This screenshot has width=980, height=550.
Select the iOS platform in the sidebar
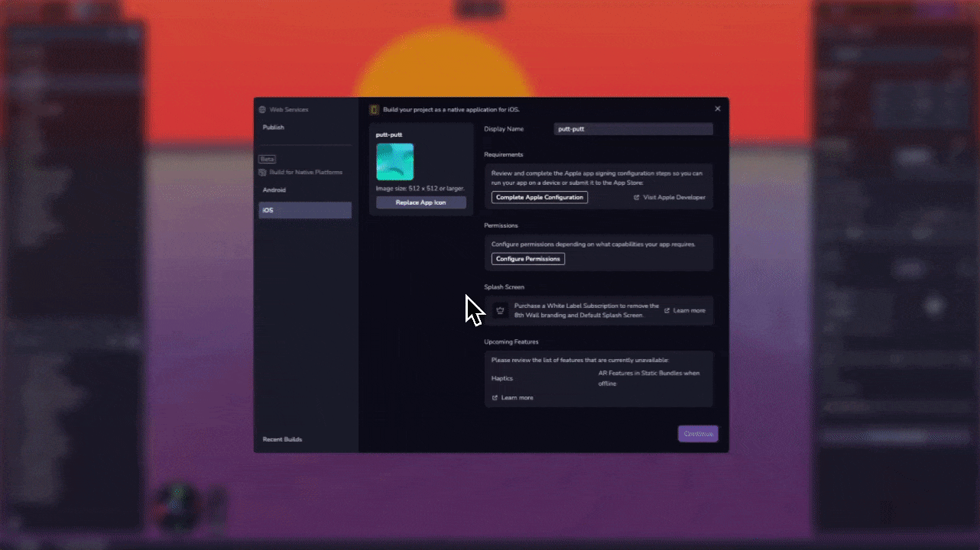pos(304,210)
